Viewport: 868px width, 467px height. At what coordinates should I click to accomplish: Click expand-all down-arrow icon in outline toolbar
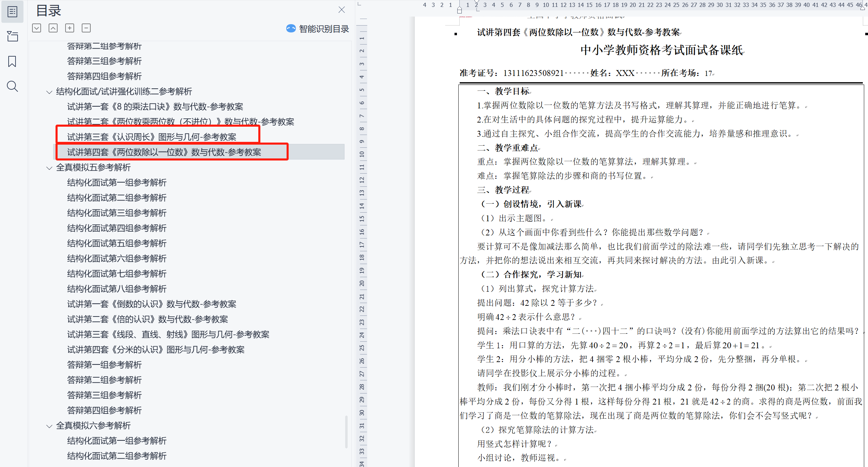click(37, 28)
